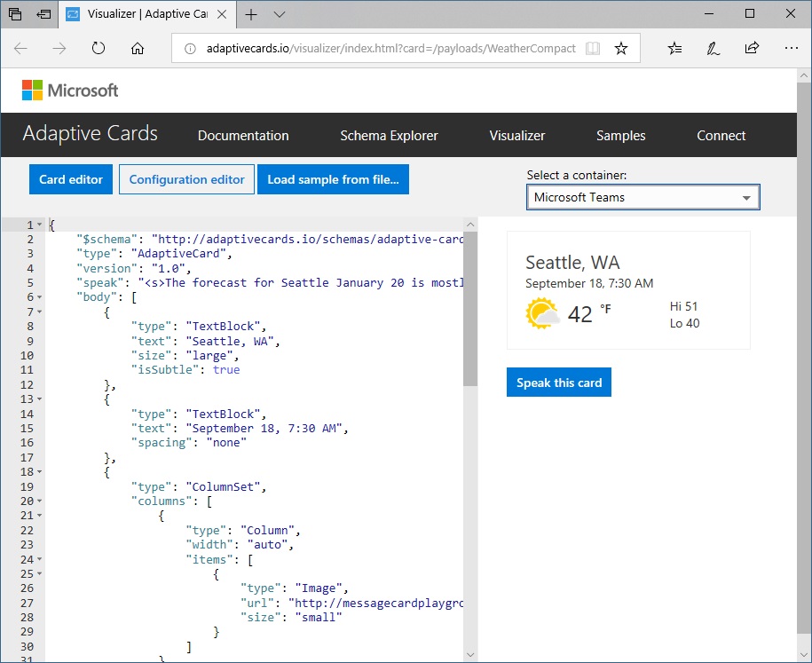Switch to Configuration editor tab
The width and height of the screenshot is (812, 663).
click(186, 179)
